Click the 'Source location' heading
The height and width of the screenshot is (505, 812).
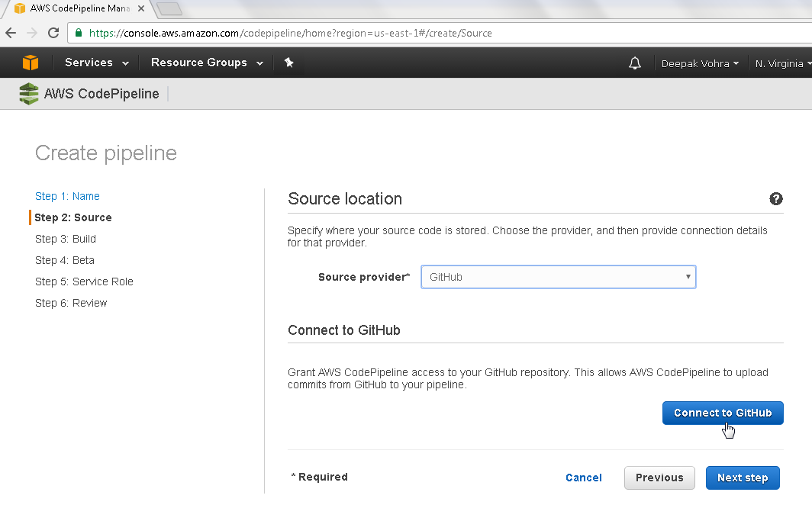click(x=345, y=198)
